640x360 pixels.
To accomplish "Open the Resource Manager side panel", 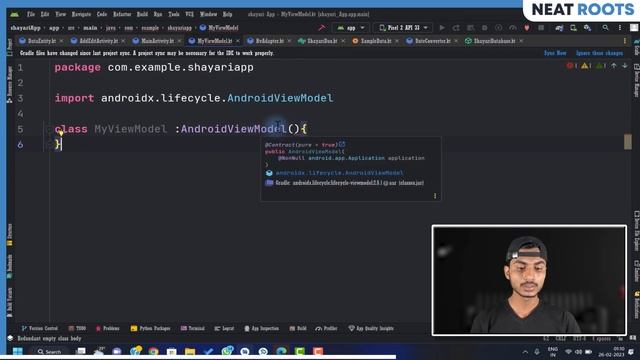I will tap(10, 84).
